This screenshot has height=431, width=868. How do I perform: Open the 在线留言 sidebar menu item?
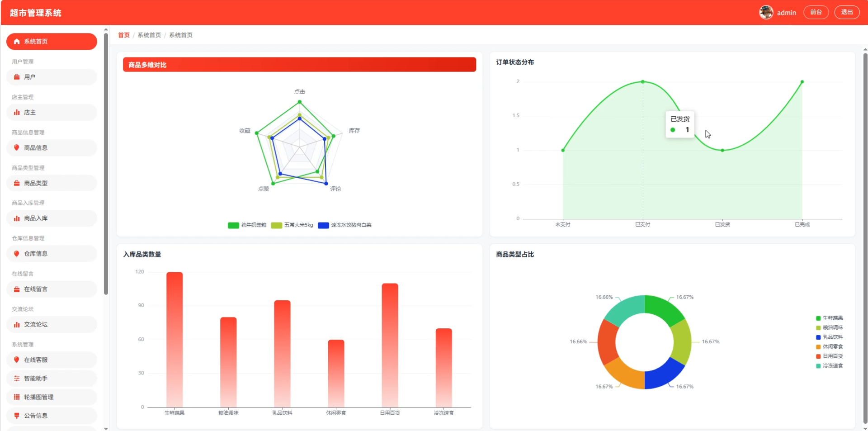(x=52, y=289)
